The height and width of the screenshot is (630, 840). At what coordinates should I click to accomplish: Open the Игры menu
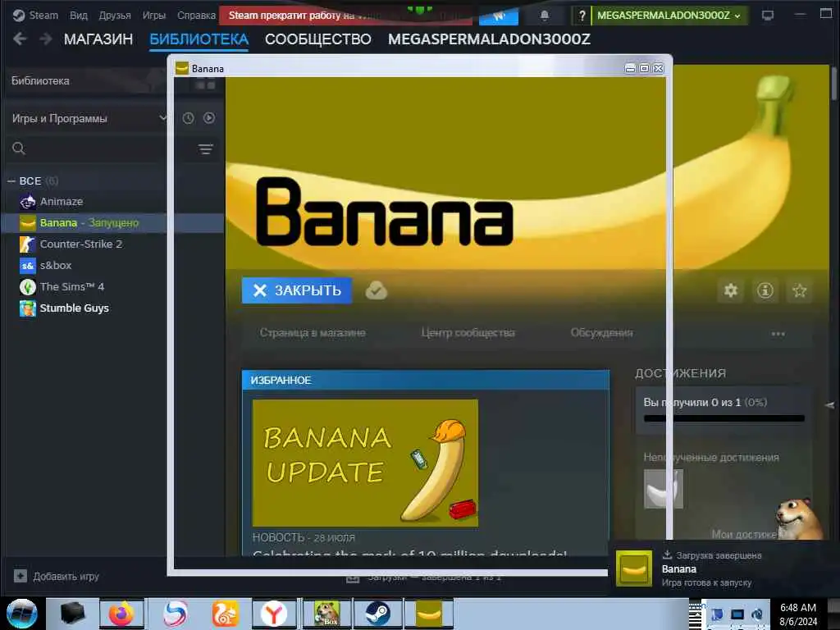(153, 16)
